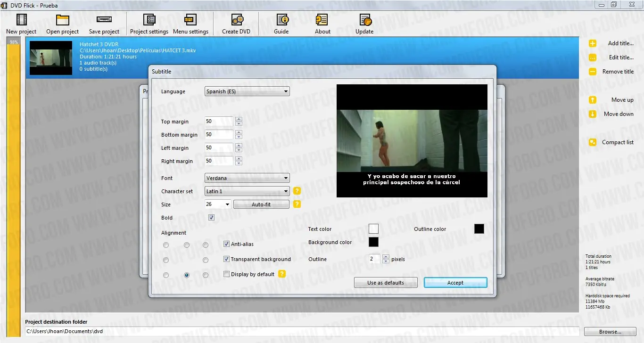Toggle the Anti-alias checkbox
This screenshot has width=644, height=343.
tap(227, 244)
